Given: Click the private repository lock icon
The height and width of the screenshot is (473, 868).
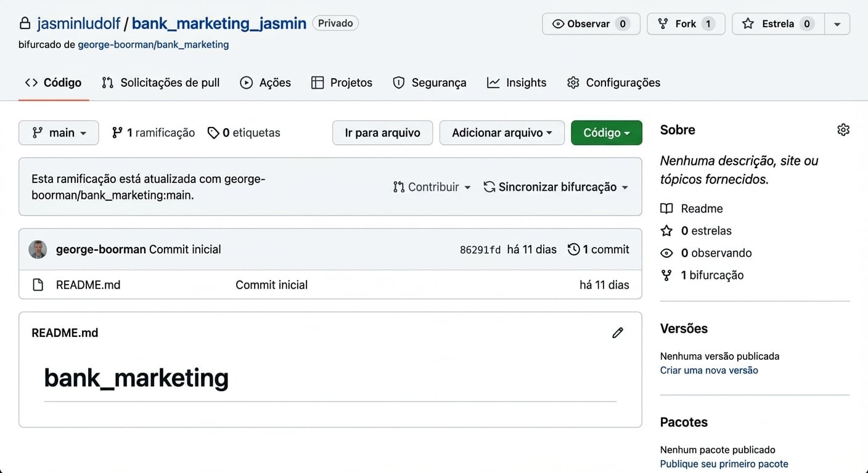Looking at the screenshot, I should [25, 23].
